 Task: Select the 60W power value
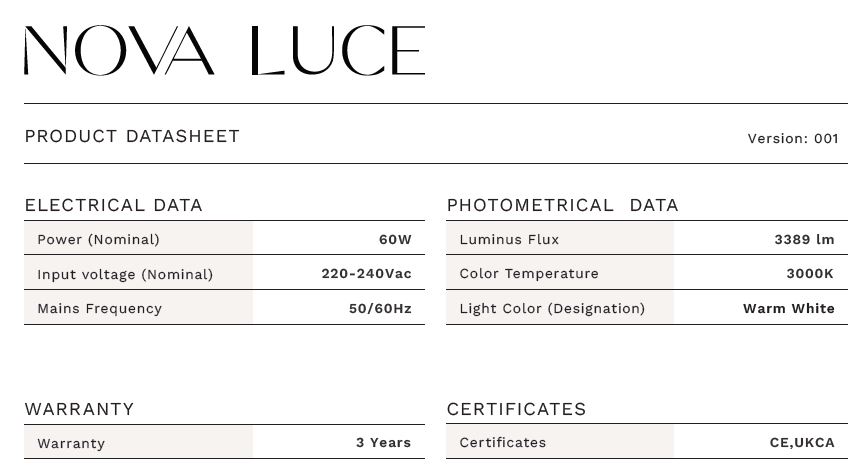tap(395, 239)
